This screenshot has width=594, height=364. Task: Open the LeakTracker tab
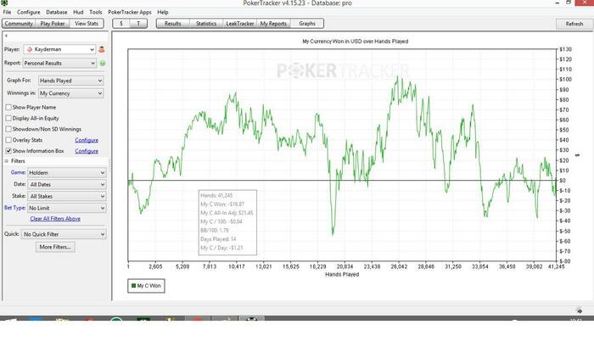coord(240,24)
